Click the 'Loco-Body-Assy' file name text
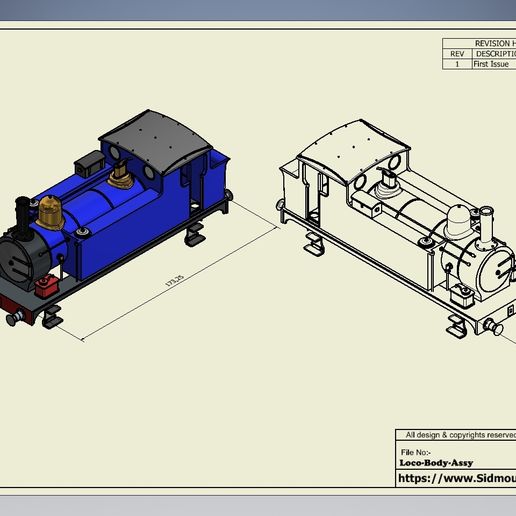The height and width of the screenshot is (516, 516). click(436, 463)
